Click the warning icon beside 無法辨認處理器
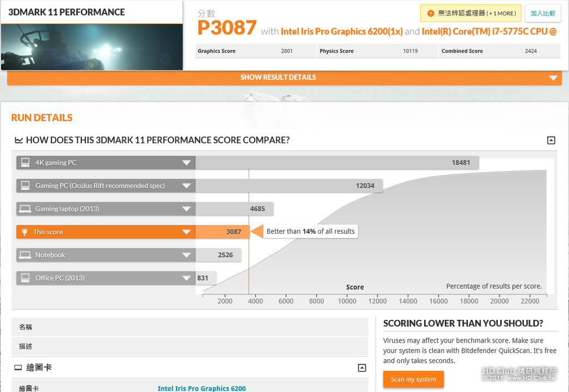Viewport: 569px width, 392px height. click(431, 13)
